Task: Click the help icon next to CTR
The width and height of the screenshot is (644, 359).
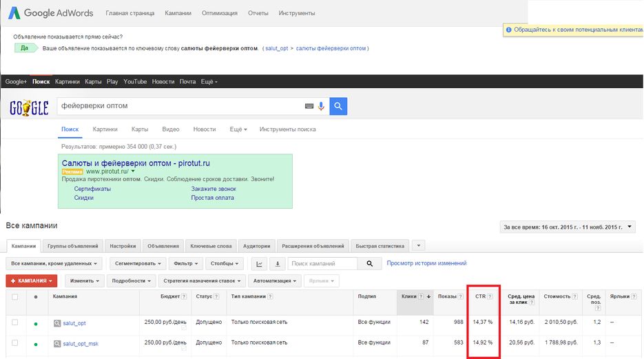Action: pos(490,296)
